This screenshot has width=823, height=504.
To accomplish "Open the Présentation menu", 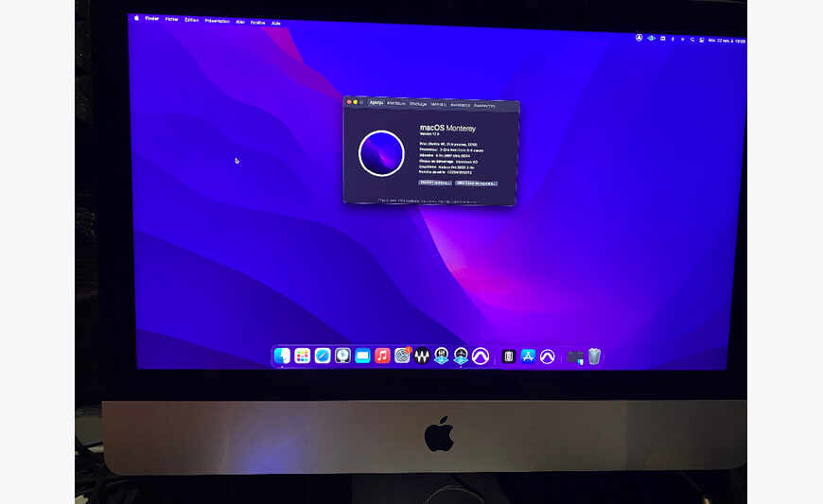I will pyautogui.click(x=218, y=21).
